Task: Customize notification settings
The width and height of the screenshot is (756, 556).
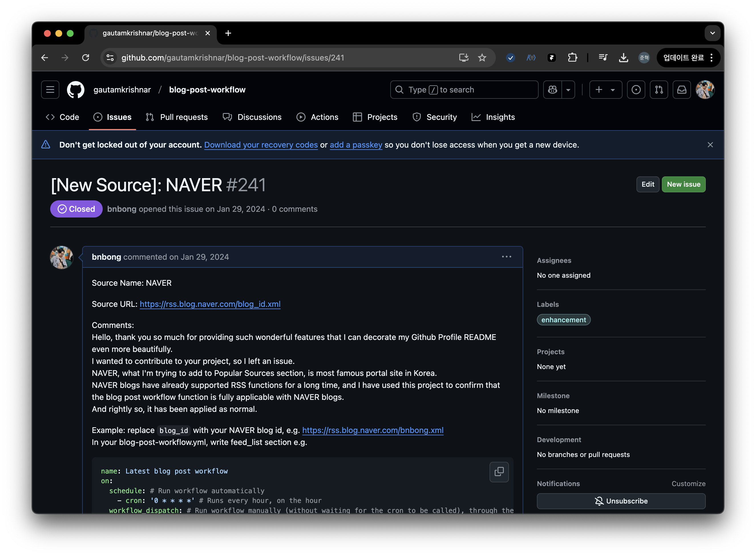Action: 688,484
